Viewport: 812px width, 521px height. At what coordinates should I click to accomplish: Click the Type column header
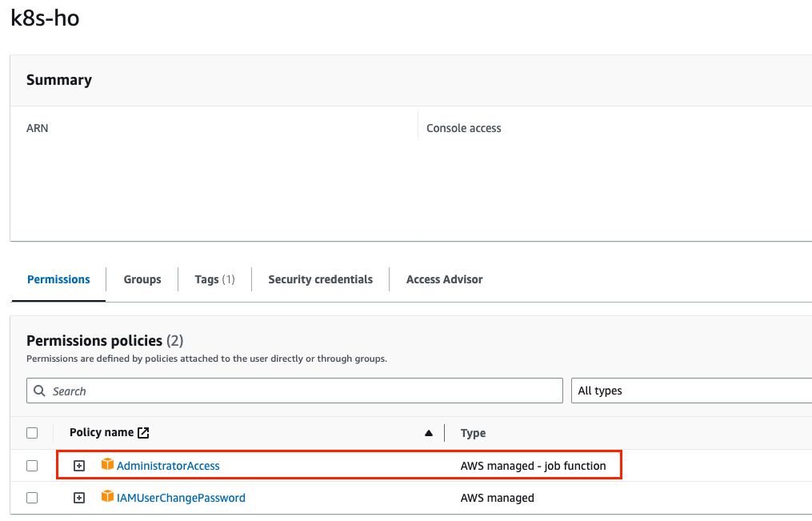[473, 433]
